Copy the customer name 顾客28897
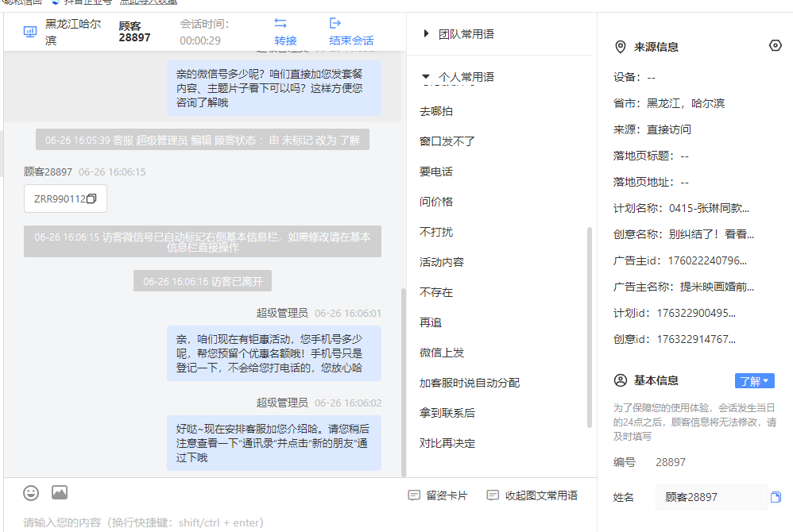This screenshot has height=532, width=793. pos(776,497)
